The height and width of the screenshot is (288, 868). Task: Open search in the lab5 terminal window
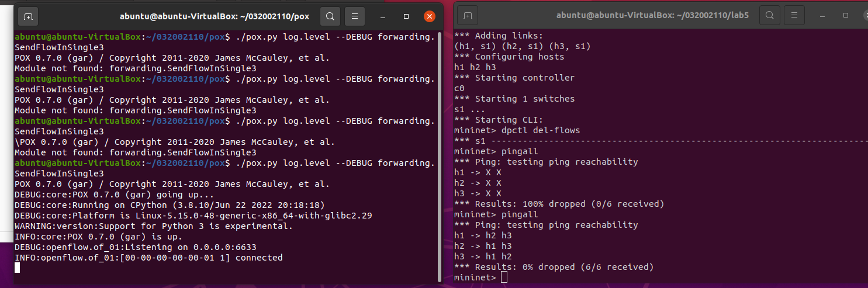(x=769, y=16)
